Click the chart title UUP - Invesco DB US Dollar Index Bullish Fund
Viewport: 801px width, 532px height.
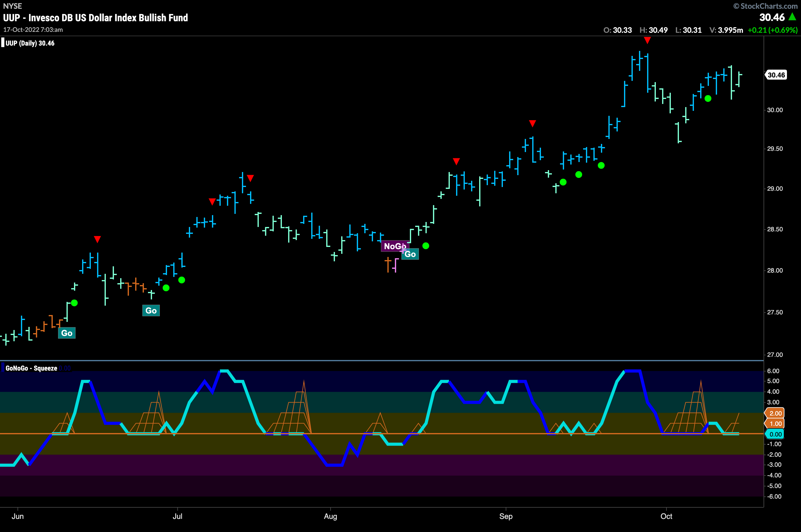coord(95,18)
